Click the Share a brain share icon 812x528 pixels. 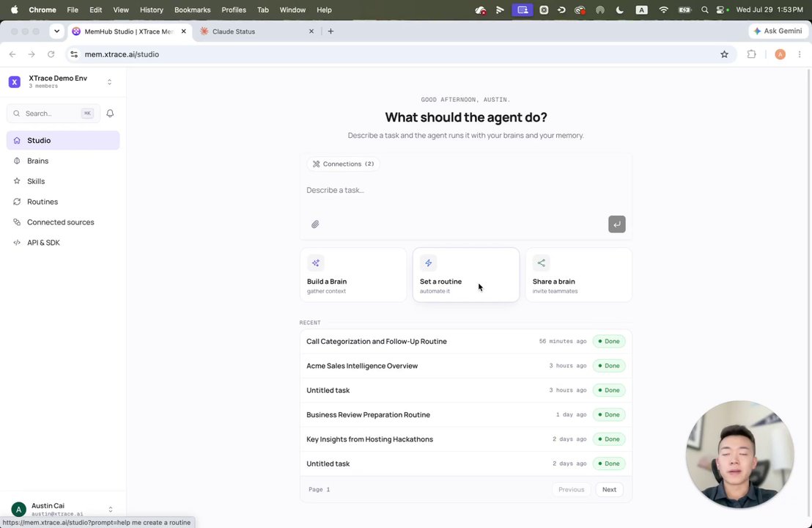click(541, 263)
